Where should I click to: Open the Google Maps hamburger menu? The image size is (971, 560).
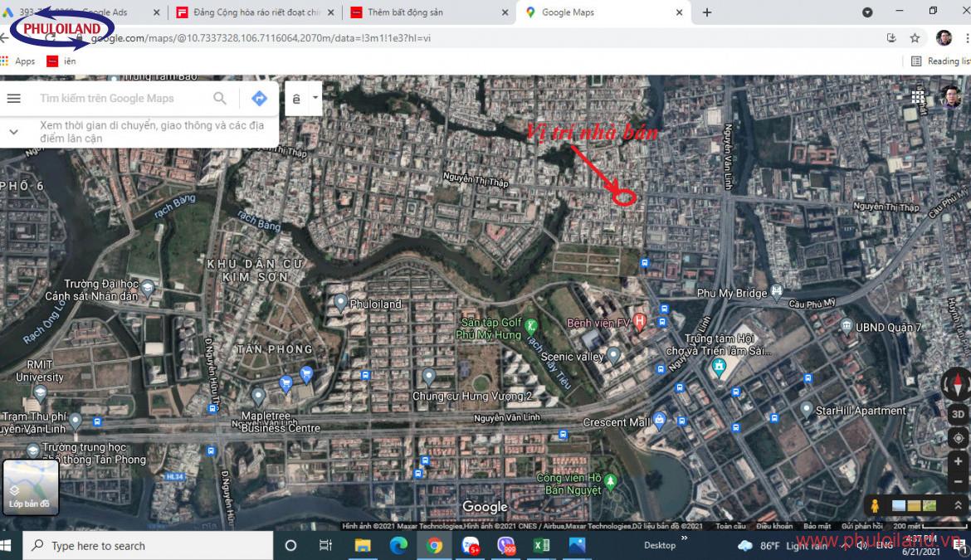(13, 99)
